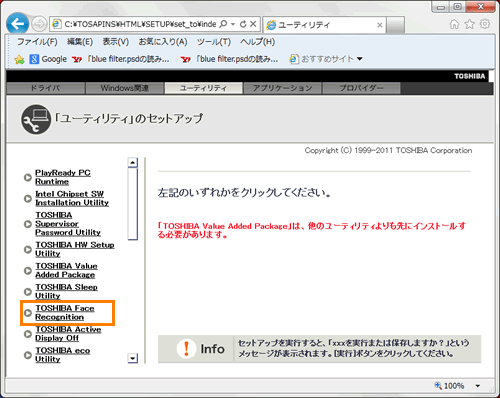Open PlayReady PC Runtime link
Screen dimensions: 500x398
click(63, 177)
